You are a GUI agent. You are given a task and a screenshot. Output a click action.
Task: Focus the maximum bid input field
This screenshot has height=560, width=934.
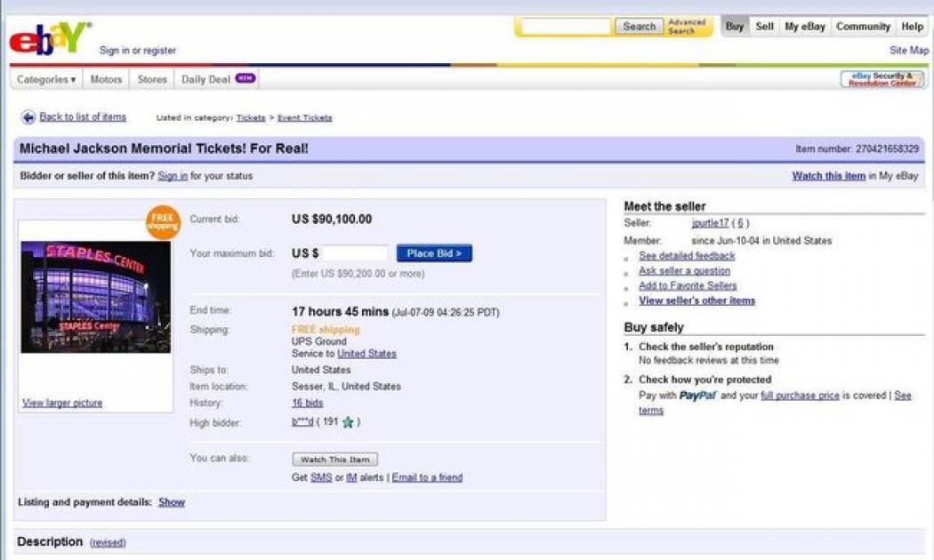point(355,253)
